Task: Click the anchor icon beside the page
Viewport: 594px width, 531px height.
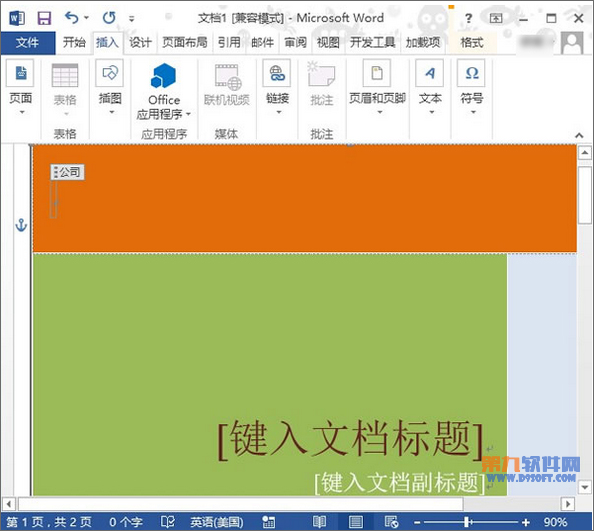Action: coord(21,225)
